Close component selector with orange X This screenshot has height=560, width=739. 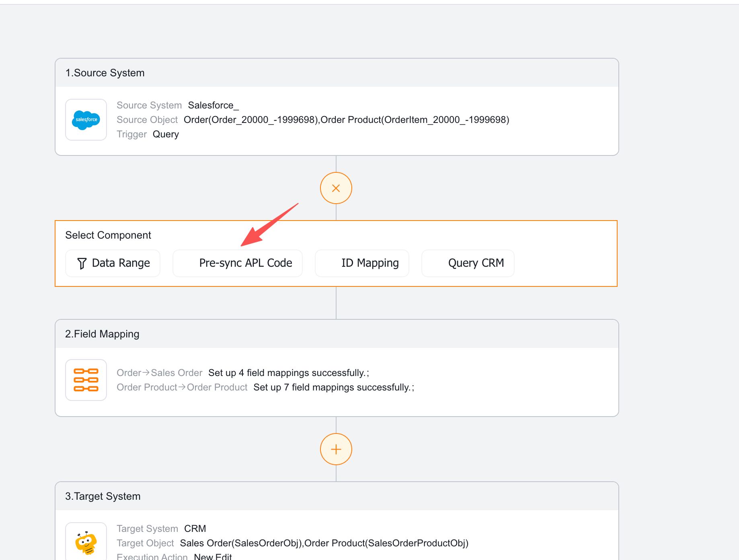coord(336,188)
